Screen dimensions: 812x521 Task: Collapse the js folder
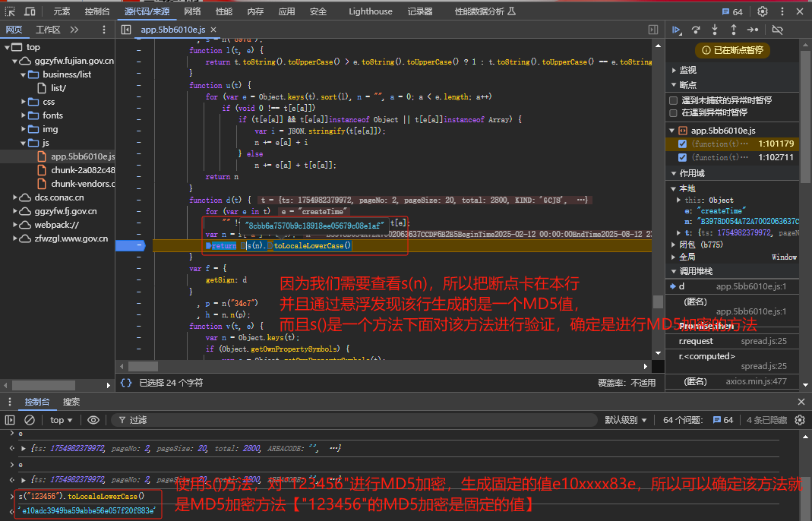(x=24, y=143)
